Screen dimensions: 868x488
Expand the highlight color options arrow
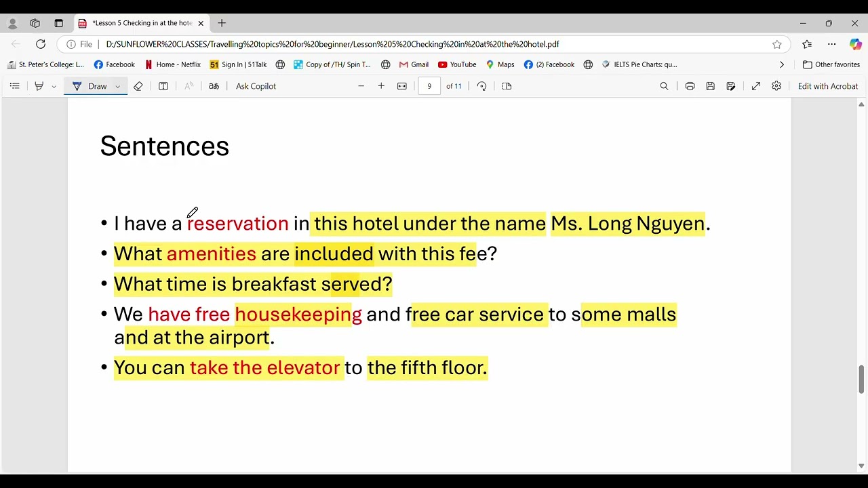54,87
